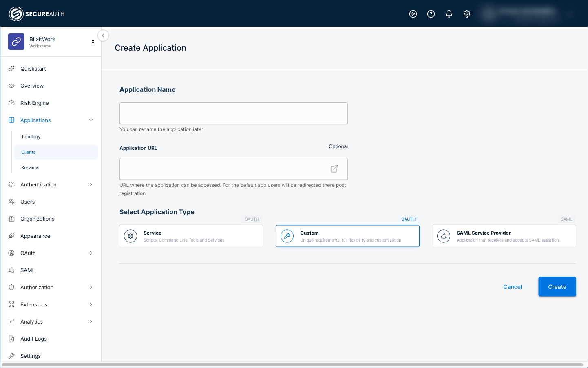
Task: Open the user account dropdown arrow
Action: (570, 14)
